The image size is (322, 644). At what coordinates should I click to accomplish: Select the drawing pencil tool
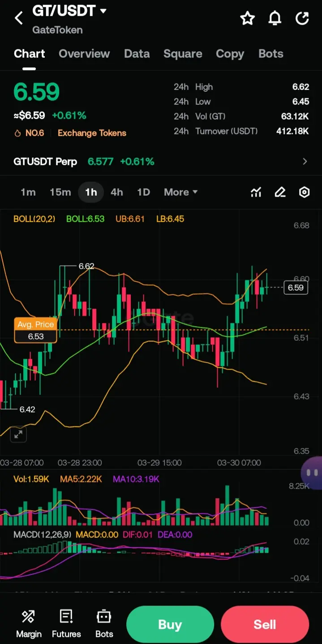point(280,193)
